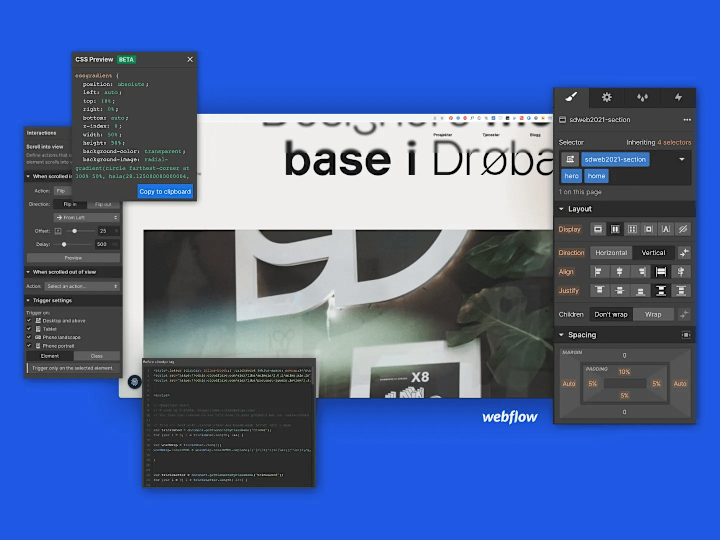The width and height of the screenshot is (720, 540).
Task: Align items to end
Action: (641, 272)
